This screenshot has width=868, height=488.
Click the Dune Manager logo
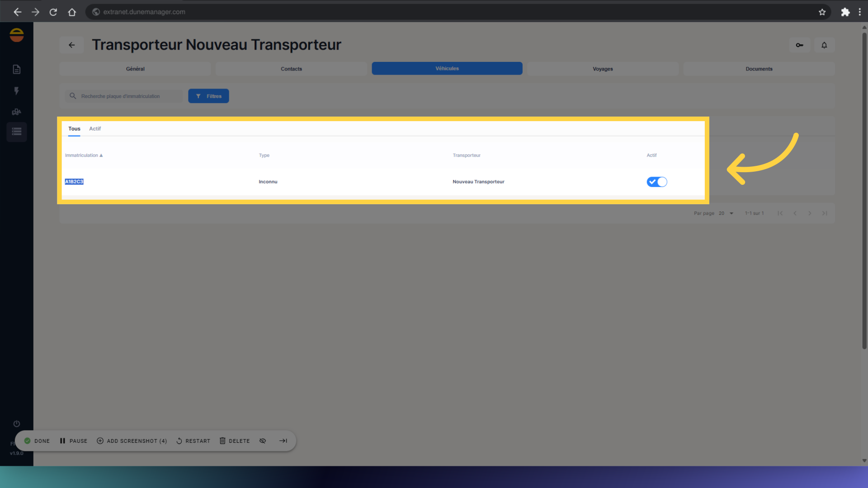coord(16,35)
